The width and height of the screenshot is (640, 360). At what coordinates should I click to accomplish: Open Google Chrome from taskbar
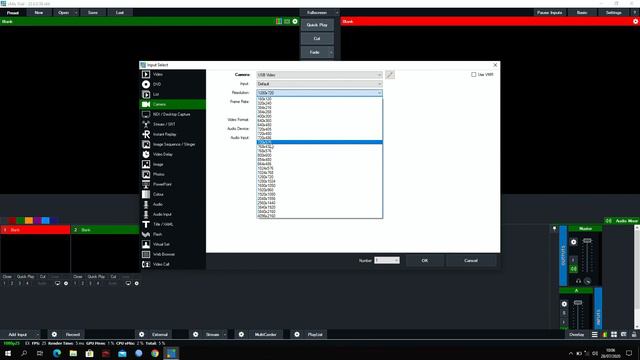pyautogui.click(x=155, y=353)
